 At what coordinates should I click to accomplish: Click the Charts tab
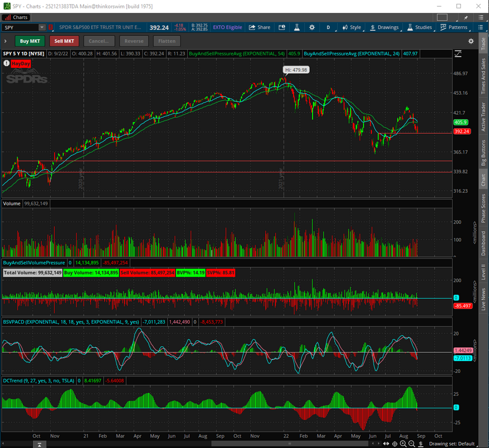coord(16,17)
